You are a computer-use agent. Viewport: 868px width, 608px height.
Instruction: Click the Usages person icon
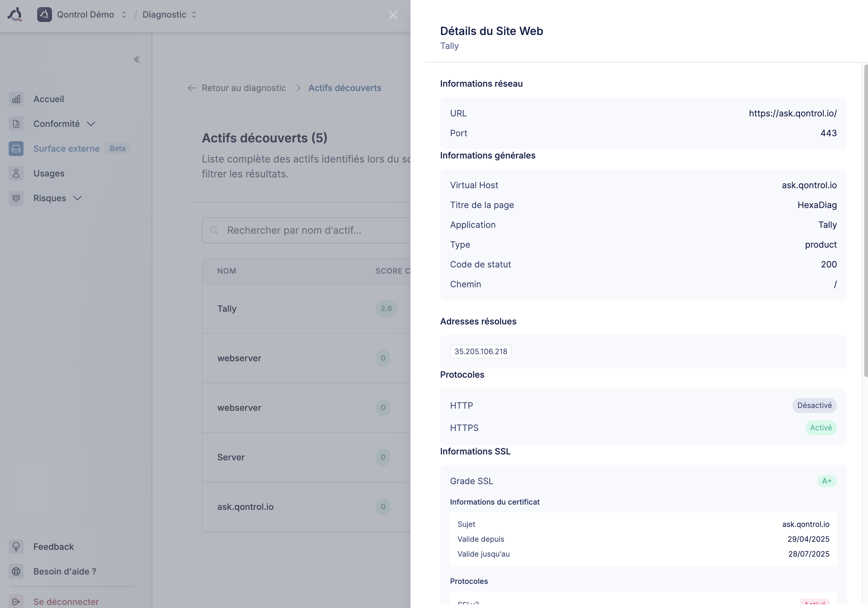[16, 174]
